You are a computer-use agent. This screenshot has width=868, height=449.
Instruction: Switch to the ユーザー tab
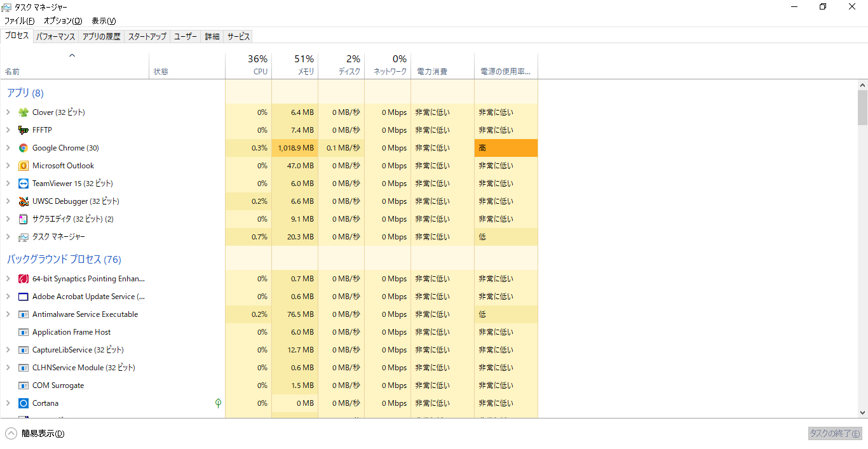click(x=186, y=36)
